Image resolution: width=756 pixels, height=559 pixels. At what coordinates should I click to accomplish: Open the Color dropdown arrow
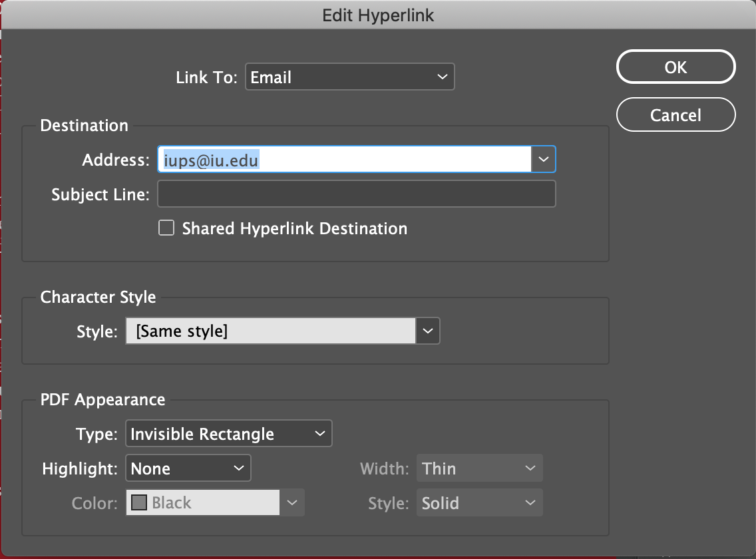(292, 502)
